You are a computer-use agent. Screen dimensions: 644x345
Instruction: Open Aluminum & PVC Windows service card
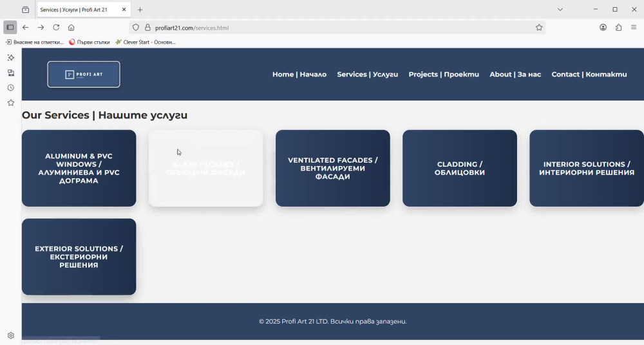pos(79,169)
